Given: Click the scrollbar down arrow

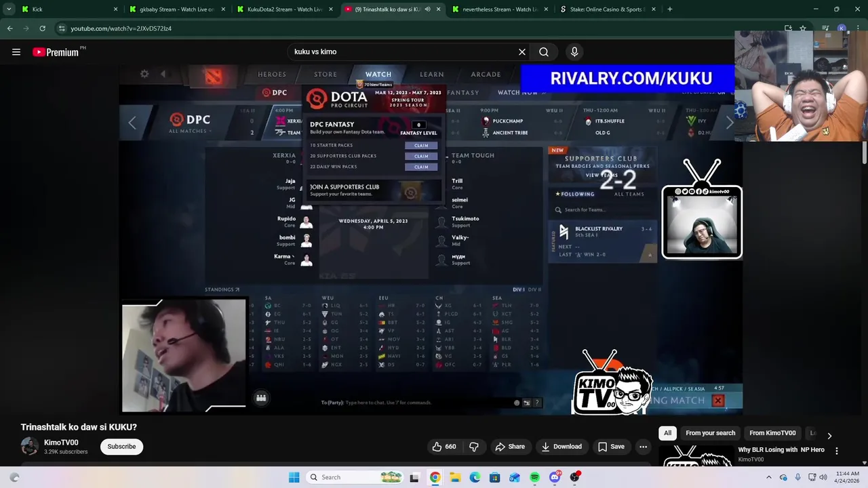Looking at the screenshot, I should pos(864,463).
